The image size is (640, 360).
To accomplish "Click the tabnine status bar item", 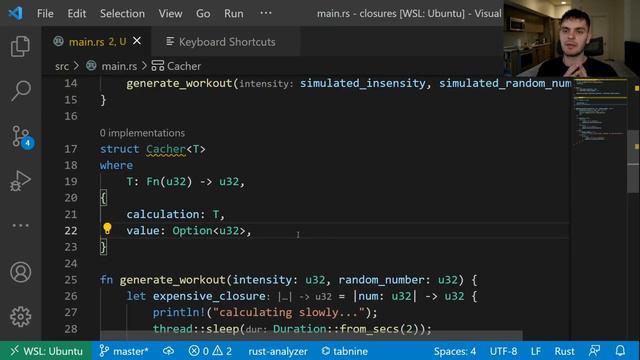I will [x=344, y=351].
